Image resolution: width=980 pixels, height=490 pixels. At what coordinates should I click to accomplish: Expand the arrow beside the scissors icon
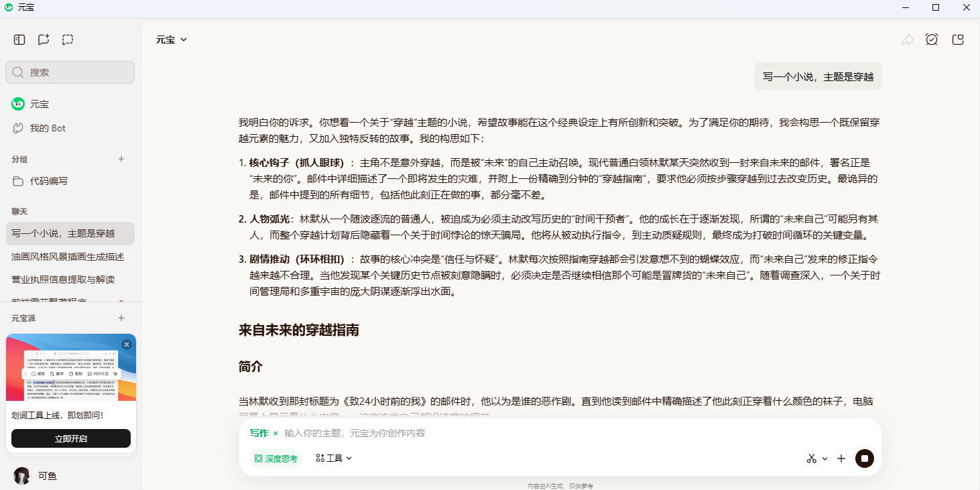click(x=824, y=458)
